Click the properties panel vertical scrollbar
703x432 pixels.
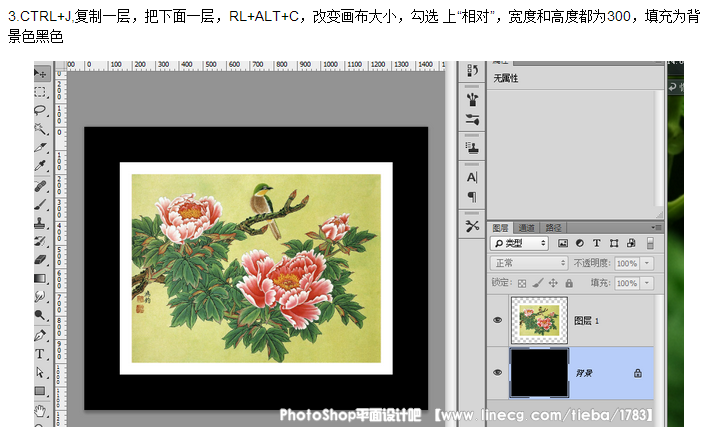pos(658,150)
